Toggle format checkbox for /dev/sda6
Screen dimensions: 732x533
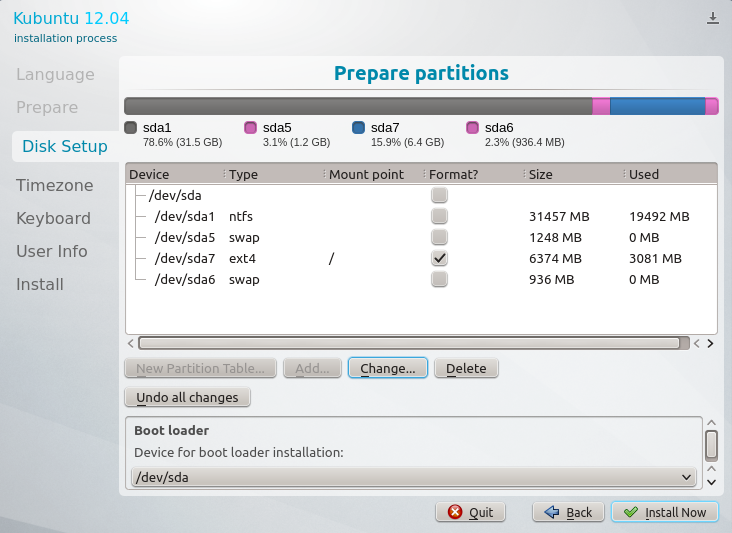pyautogui.click(x=439, y=279)
